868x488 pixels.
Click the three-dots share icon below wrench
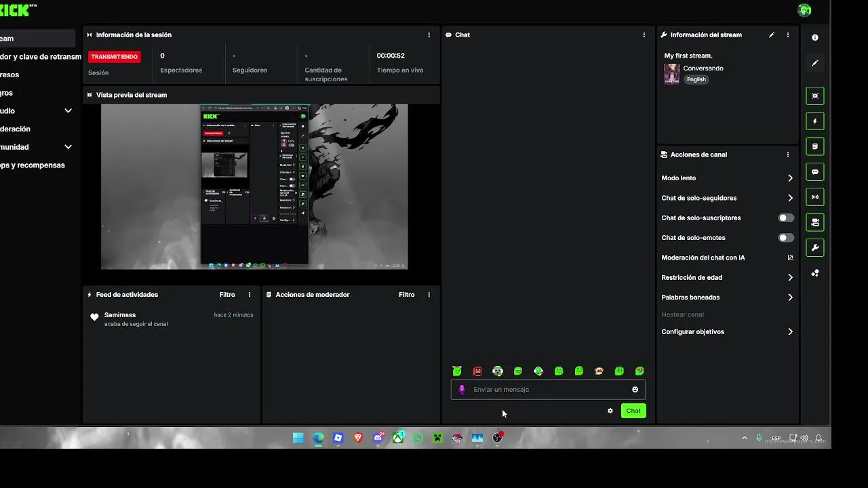coord(815,273)
